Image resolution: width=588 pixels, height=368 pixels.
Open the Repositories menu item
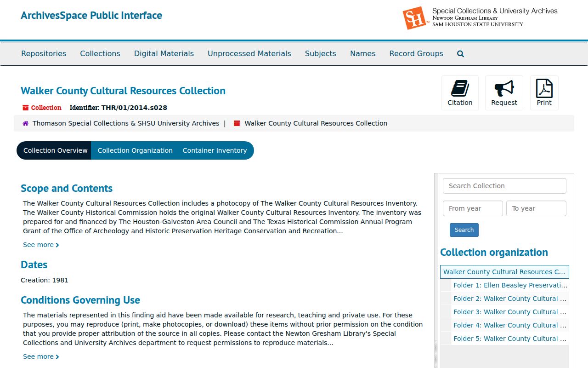44,54
